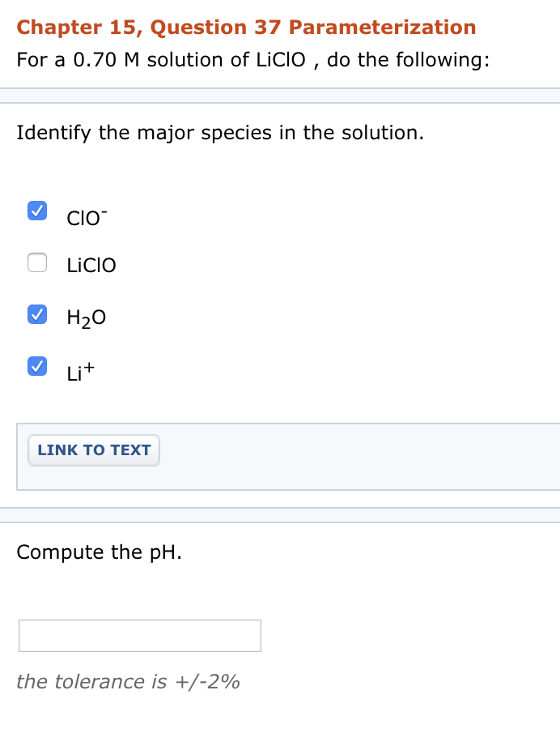Click the ClO⁻ answer label

84,215
